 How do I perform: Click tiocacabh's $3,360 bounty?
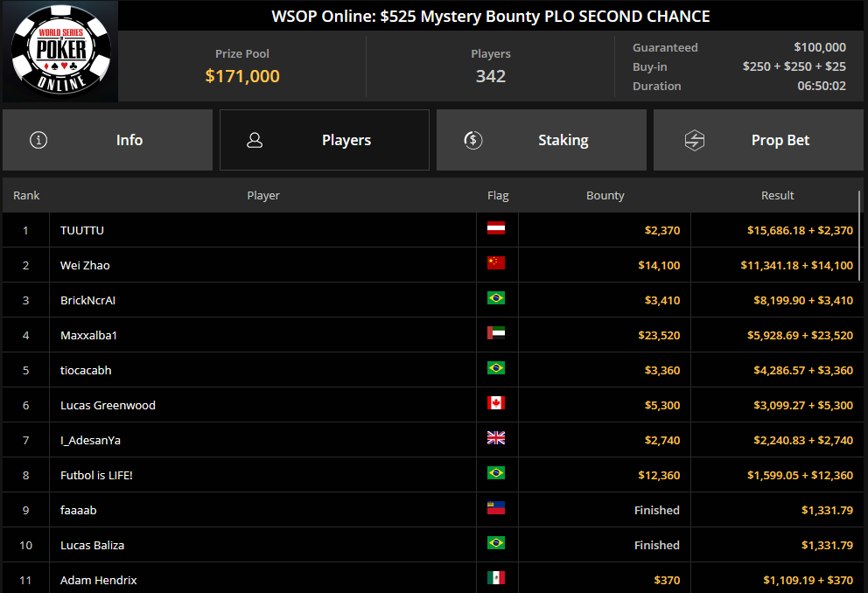[662, 370]
